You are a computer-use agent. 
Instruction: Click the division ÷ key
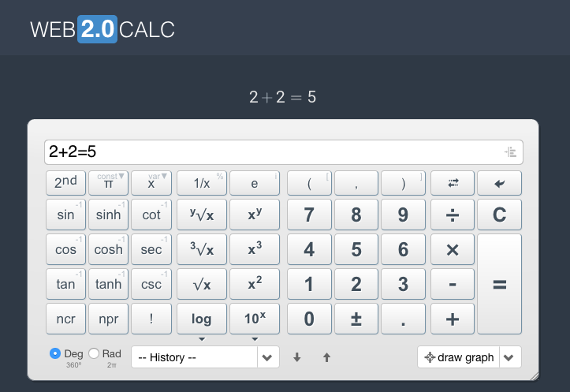(x=453, y=215)
